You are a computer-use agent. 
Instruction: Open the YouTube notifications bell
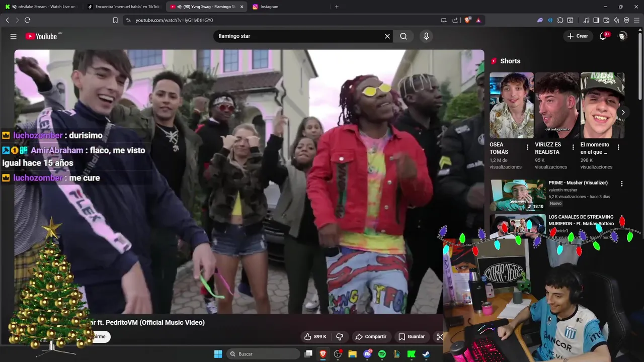603,36
